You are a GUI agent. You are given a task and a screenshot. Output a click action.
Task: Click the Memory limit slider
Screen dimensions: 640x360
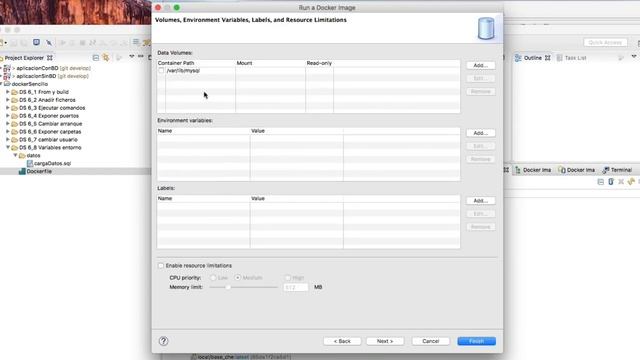[243, 287]
